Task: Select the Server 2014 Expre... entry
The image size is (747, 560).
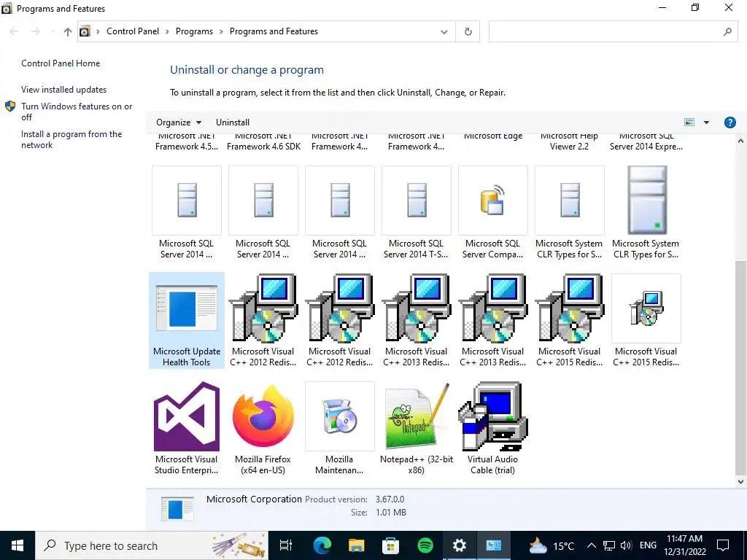Action: (x=646, y=144)
